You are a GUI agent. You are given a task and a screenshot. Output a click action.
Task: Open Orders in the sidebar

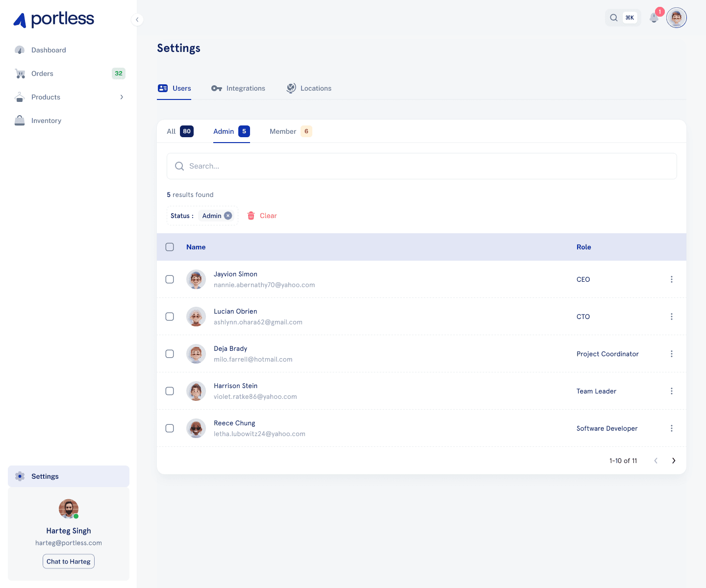pyautogui.click(x=69, y=73)
